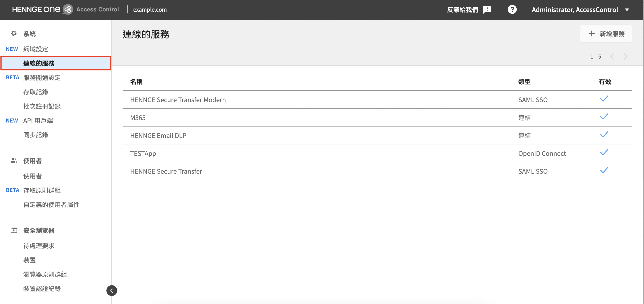Open 自定義的使用者屬性 in the sidebar
Image resolution: width=644 pixels, height=304 pixels.
(51, 205)
